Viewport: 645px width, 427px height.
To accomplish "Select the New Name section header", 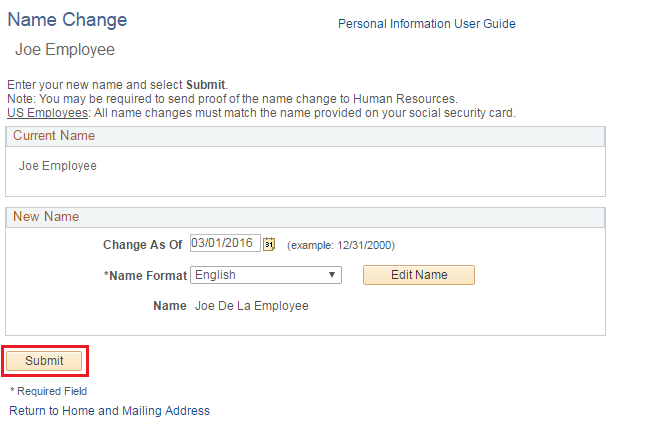I will pyautogui.click(x=46, y=216).
